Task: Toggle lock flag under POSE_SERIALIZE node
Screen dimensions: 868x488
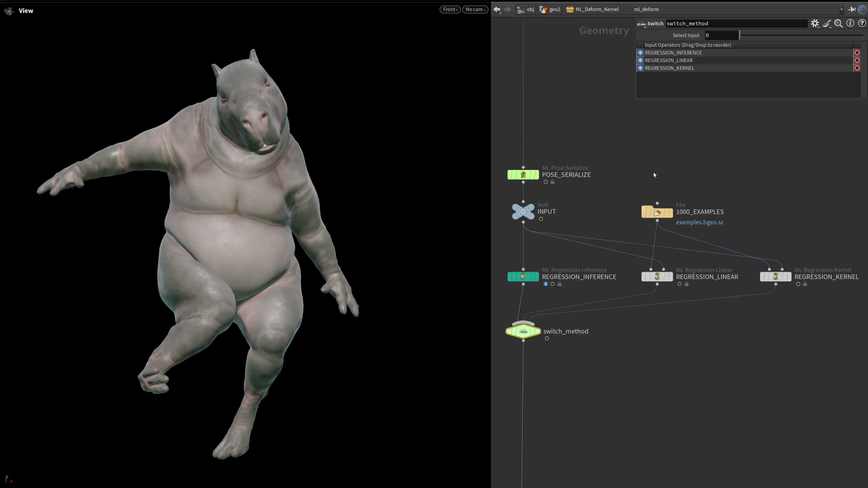Action: click(552, 182)
